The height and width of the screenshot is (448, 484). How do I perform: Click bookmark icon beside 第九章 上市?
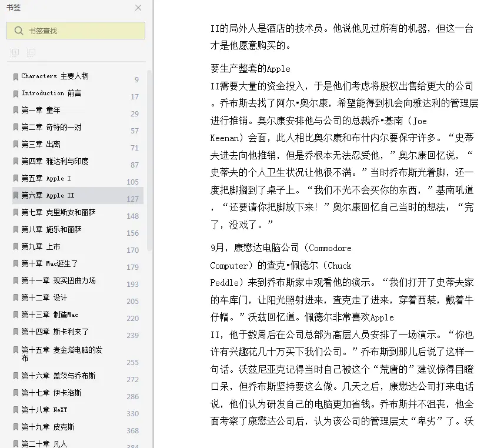pos(16,246)
